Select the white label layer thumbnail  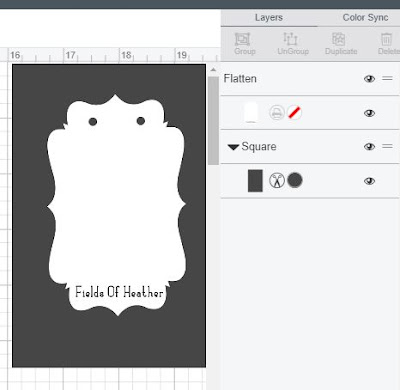[251, 113]
